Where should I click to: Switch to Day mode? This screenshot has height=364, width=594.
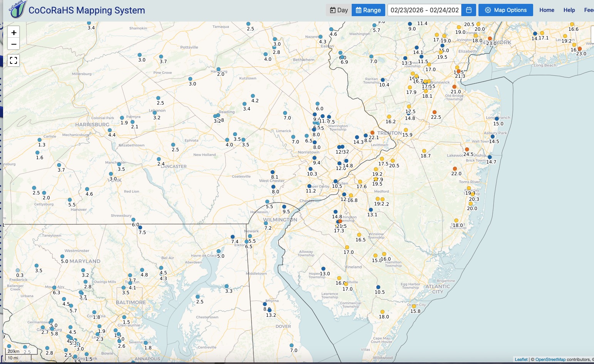pos(339,10)
